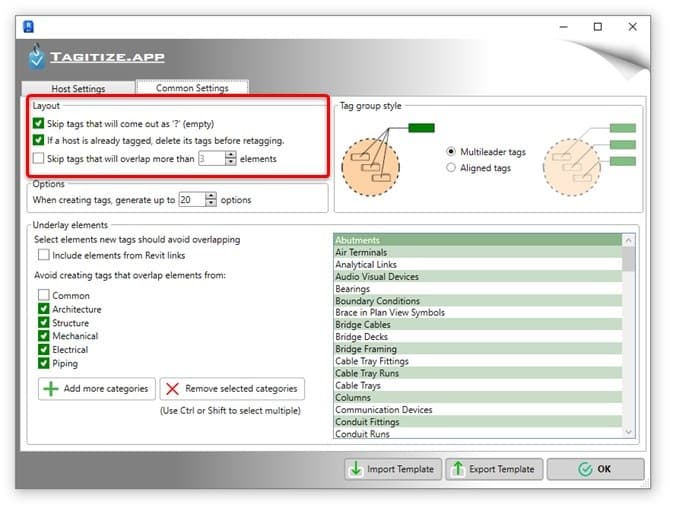This screenshot has height=511, width=673.
Task: Click the green plus Add categories icon
Action: click(x=51, y=389)
